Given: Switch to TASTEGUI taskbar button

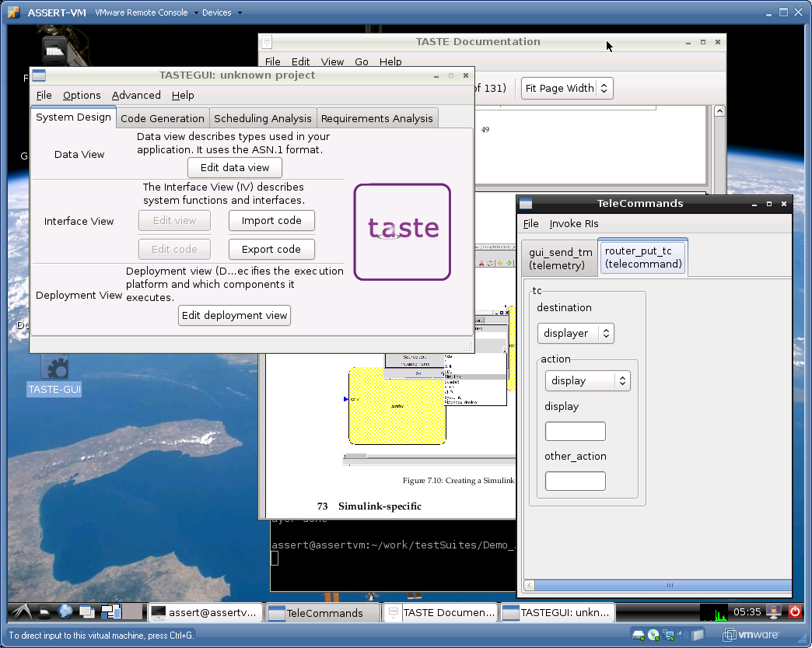Looking at the screenshot, I should point(557,612).
